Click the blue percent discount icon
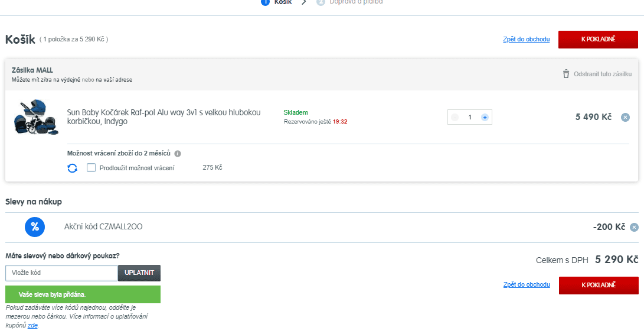 tap(35, 227)
